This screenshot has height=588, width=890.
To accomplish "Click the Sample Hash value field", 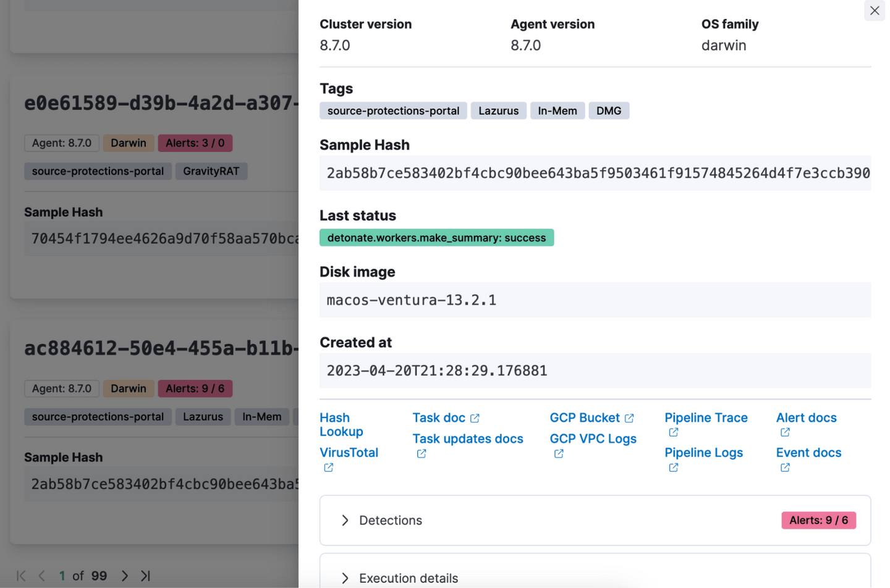I will pyautogui.click(x=595, y=173).
